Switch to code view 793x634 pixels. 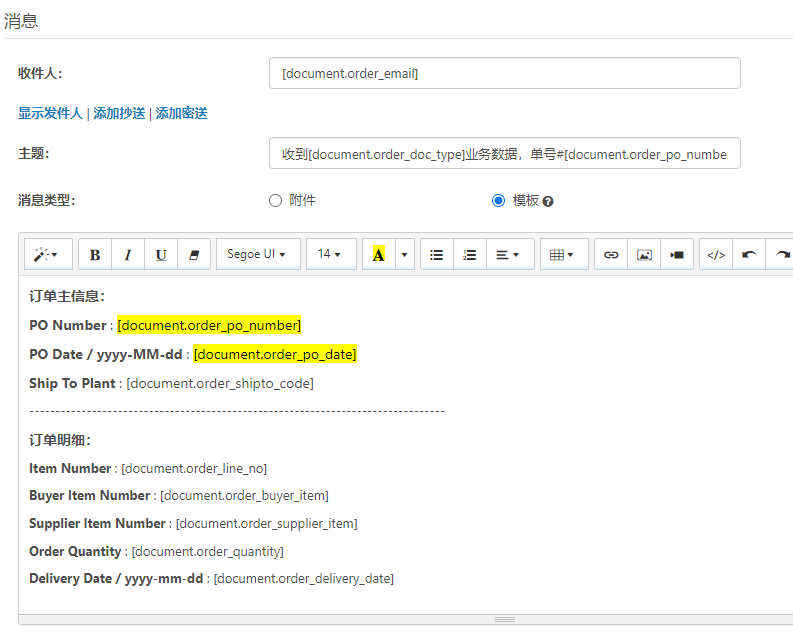click(x=716, y=254)
